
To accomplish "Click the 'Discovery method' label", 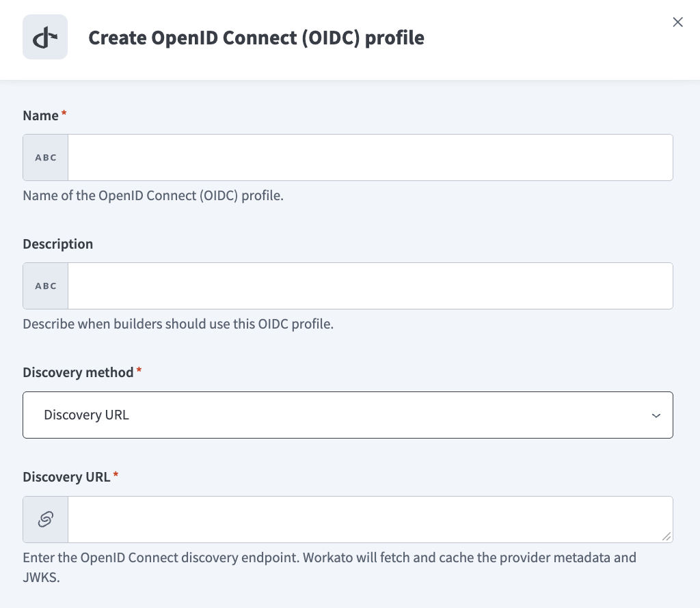I will click(78, 372).
